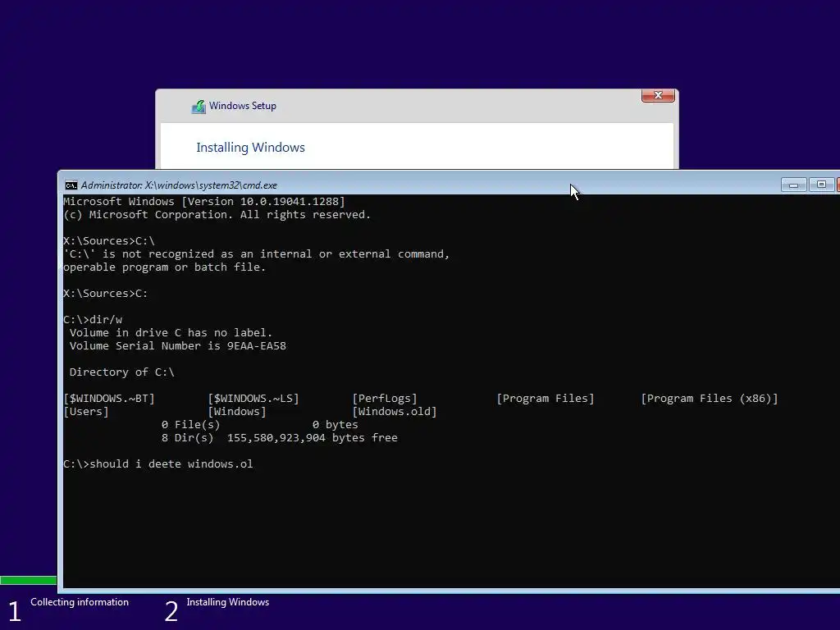Click the 'X:\Sources>C:\' command line
This screenshot has width=840, height=630.
pyautogui.click(x=109, y=241)
